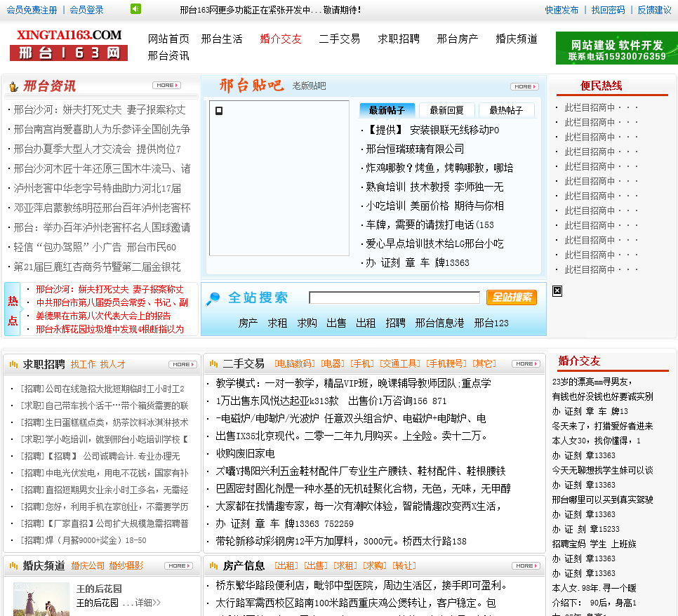
Task: Open MORE in the 婚庆频道 section
Action: (x=178, y=566)
